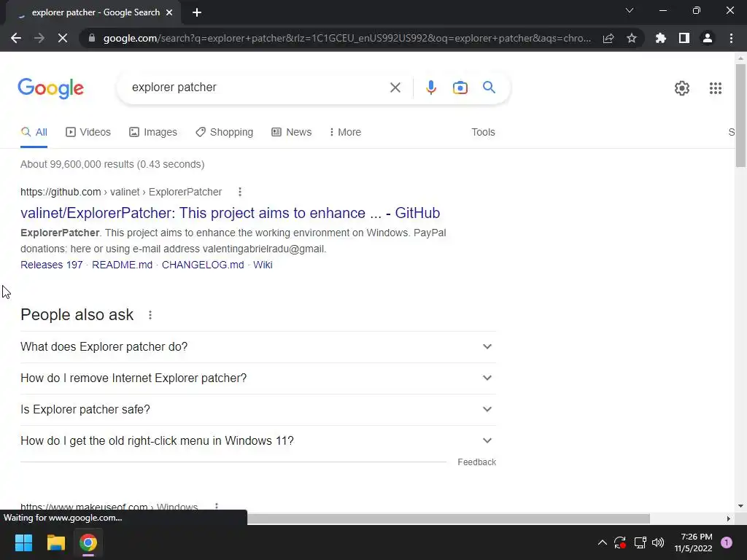Click the github.com valinet breadcrumb URL

121,192
